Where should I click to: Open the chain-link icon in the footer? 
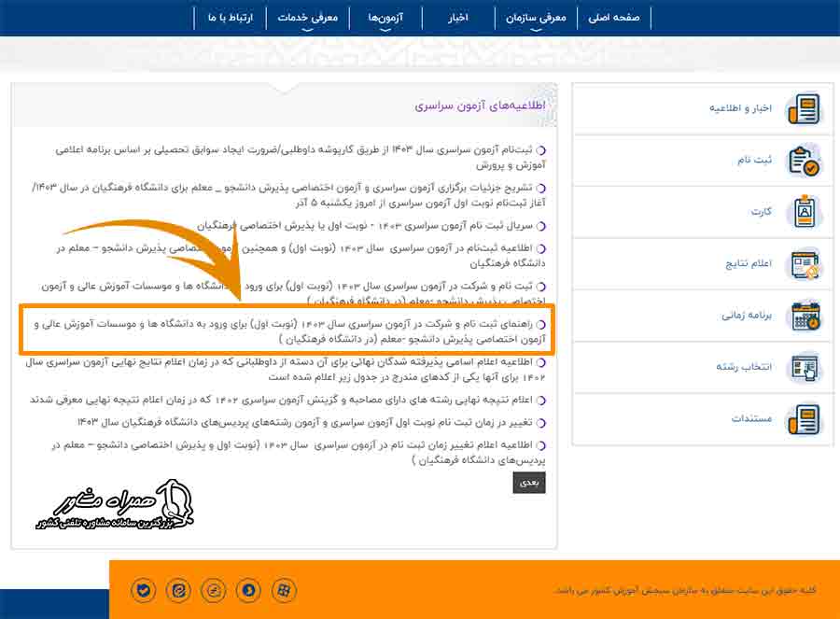coord(178,590)
